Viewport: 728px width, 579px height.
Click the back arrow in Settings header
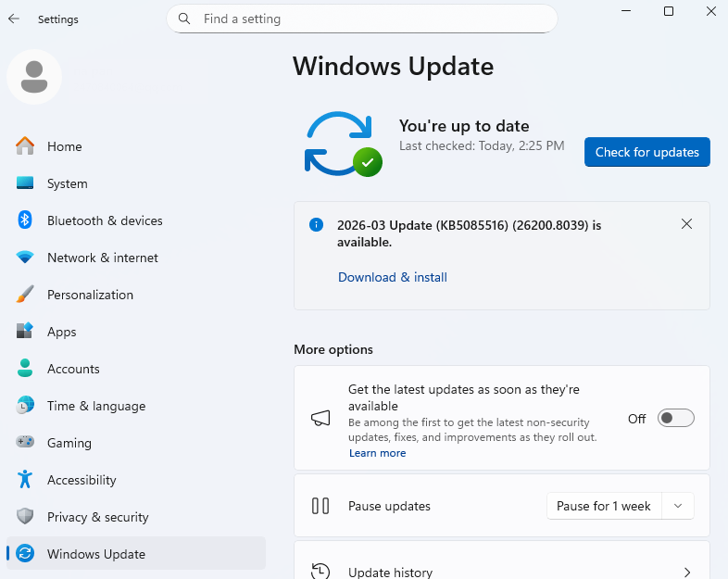tap(14, 19)
